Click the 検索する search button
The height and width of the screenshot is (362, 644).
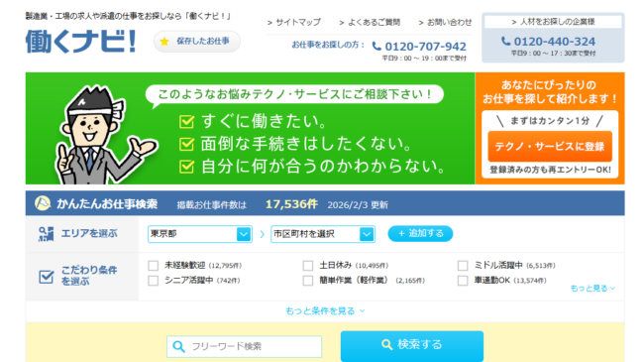(x=412, y=345)
